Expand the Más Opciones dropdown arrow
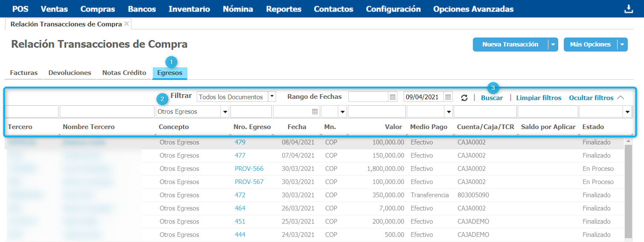644x242 pixels. 623,44
